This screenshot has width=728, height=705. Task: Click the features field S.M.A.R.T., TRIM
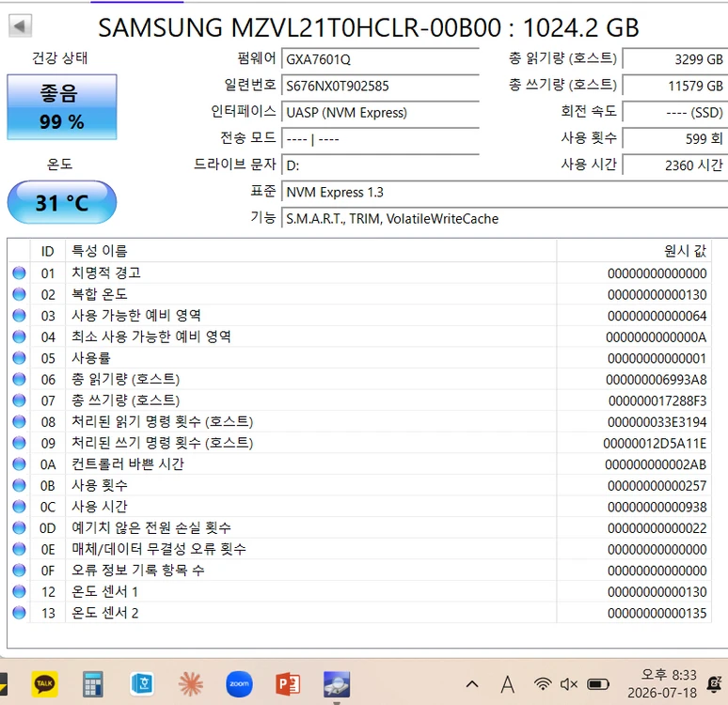click(x=505, y=219)
